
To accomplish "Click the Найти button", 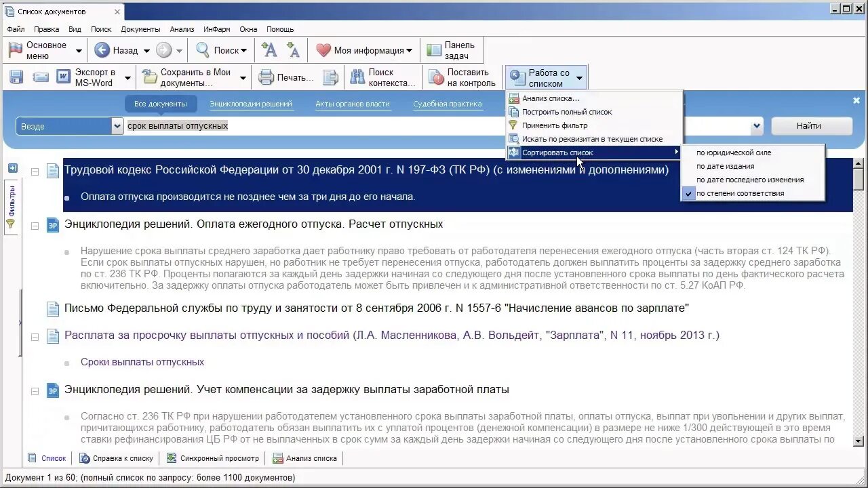I will tap(811, 126).
